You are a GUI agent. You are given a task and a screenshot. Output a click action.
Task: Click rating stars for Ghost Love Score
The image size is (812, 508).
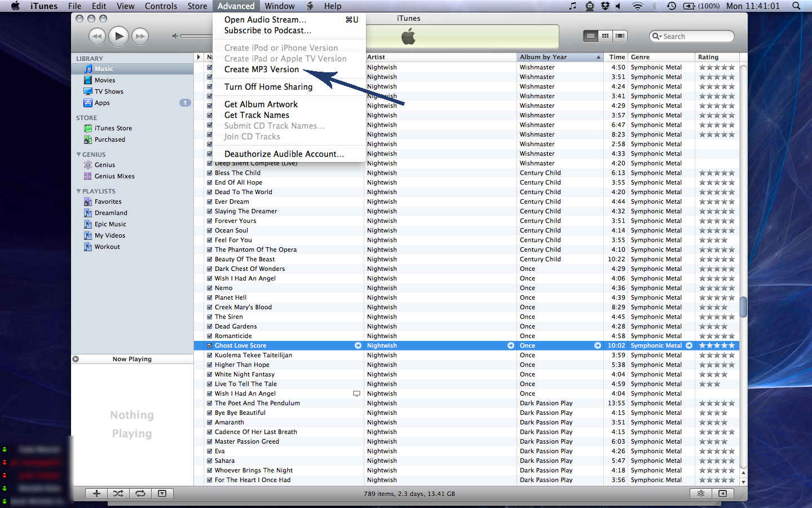point(717,345)
